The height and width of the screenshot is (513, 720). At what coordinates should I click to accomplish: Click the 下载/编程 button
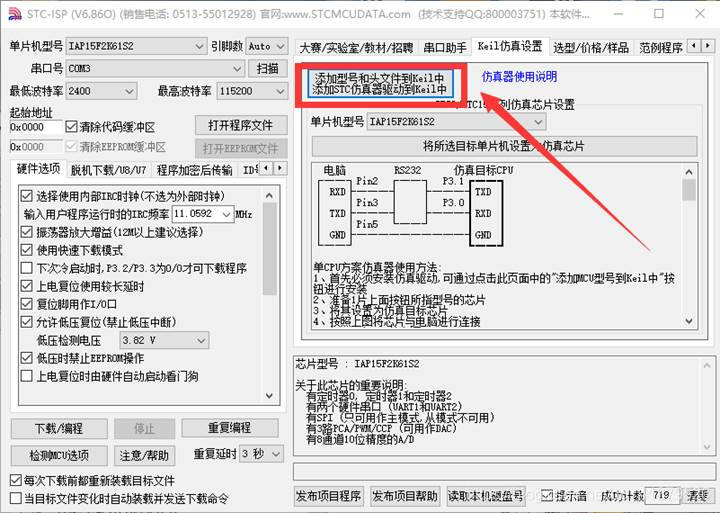pos(59,428)
